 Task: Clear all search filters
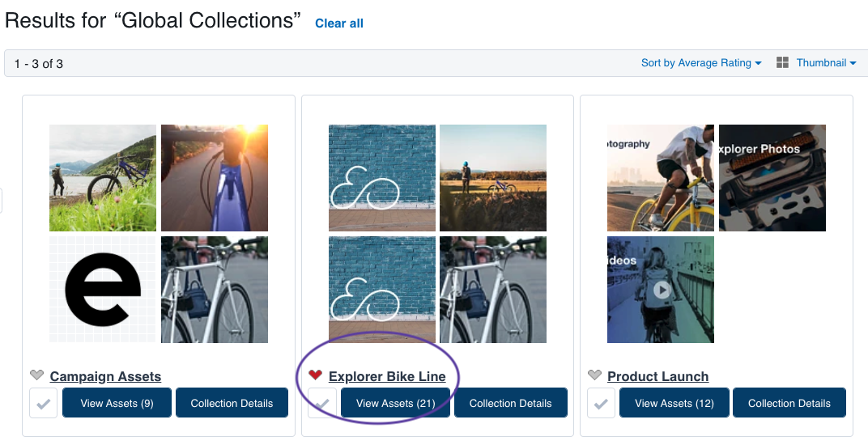(339, 23)
